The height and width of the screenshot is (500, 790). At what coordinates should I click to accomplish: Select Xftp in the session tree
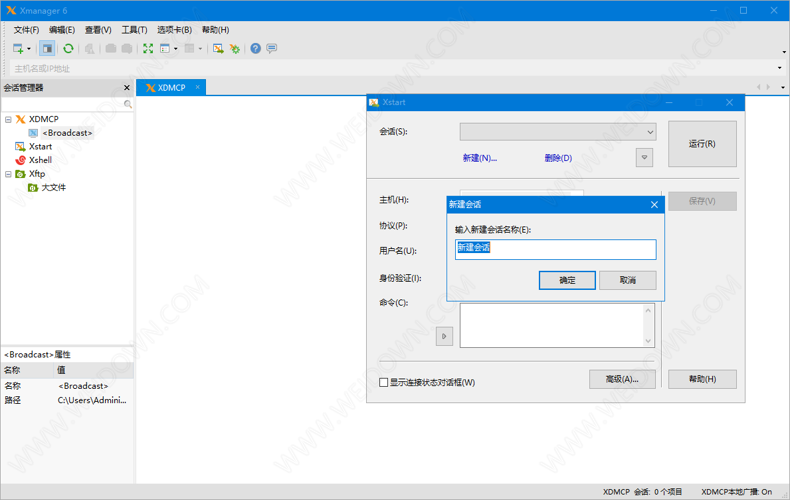(37, 174)
